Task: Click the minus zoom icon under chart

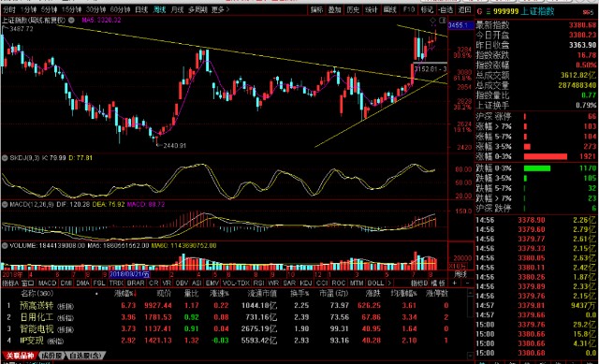Action: [x=467, y=283]
